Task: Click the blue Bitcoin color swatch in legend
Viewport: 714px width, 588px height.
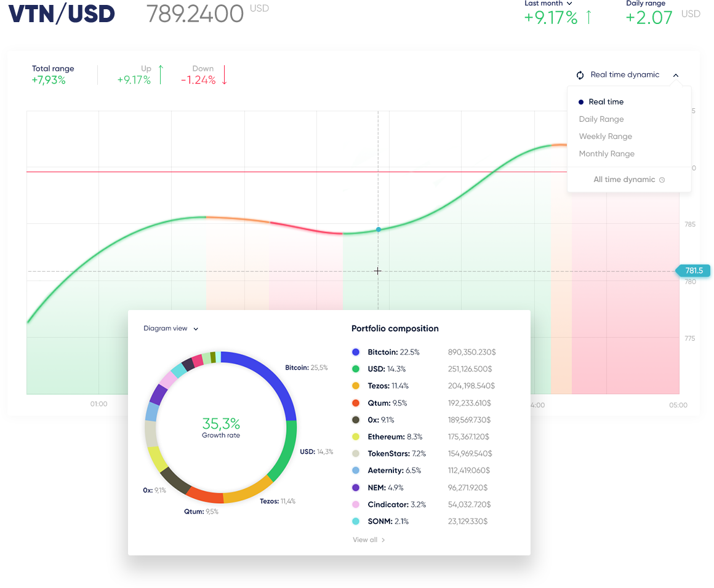Action: point(355,352)
